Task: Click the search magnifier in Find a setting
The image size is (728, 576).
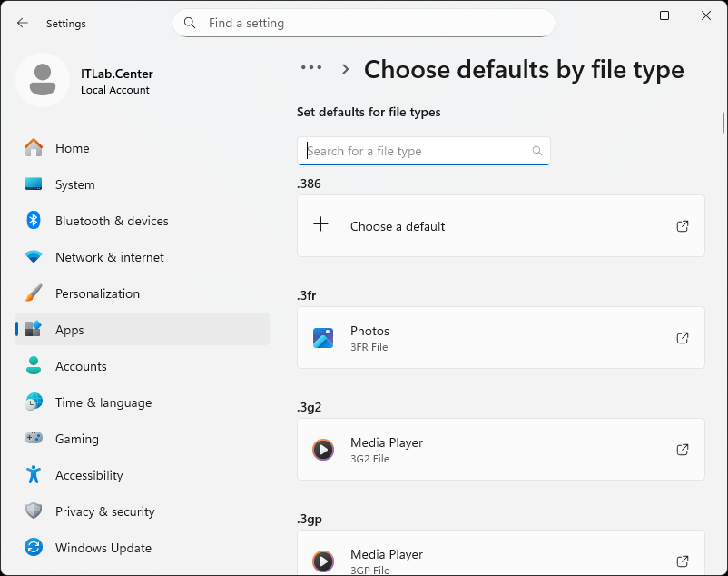Action: tap(190, 23)
